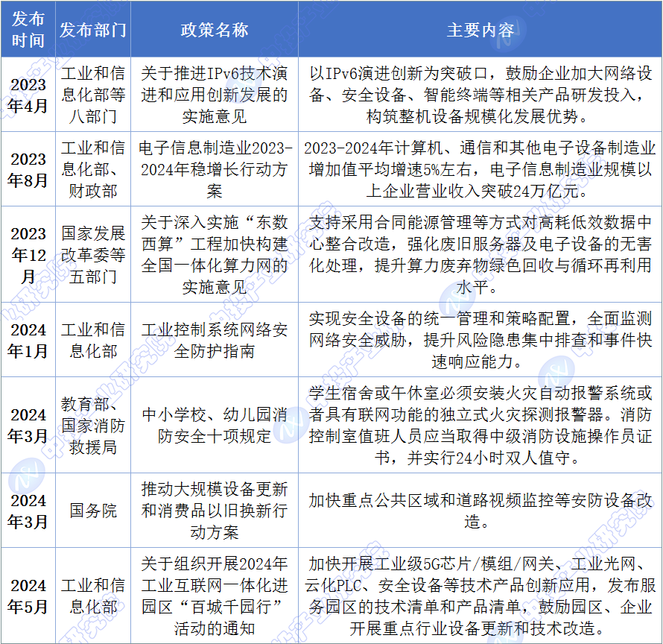The image size is (663, 644).
Task: Click the 发布时间 column header
Action: [28, 30]
